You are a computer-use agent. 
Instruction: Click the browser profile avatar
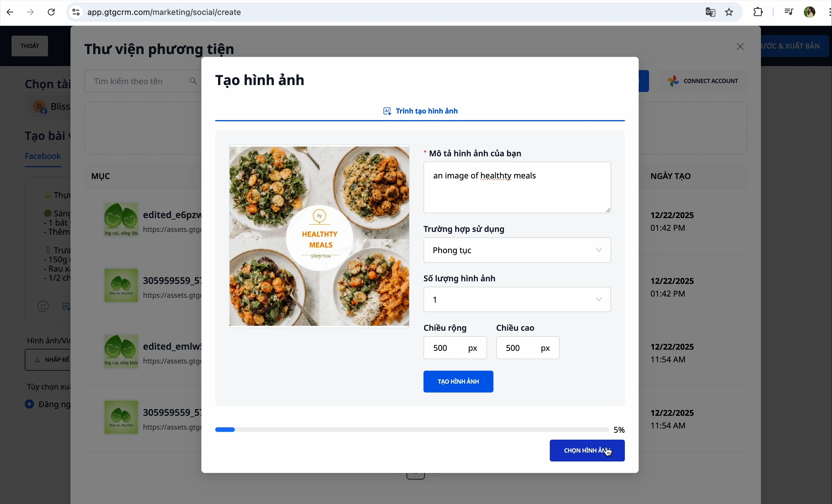click(x=809, y=12)
